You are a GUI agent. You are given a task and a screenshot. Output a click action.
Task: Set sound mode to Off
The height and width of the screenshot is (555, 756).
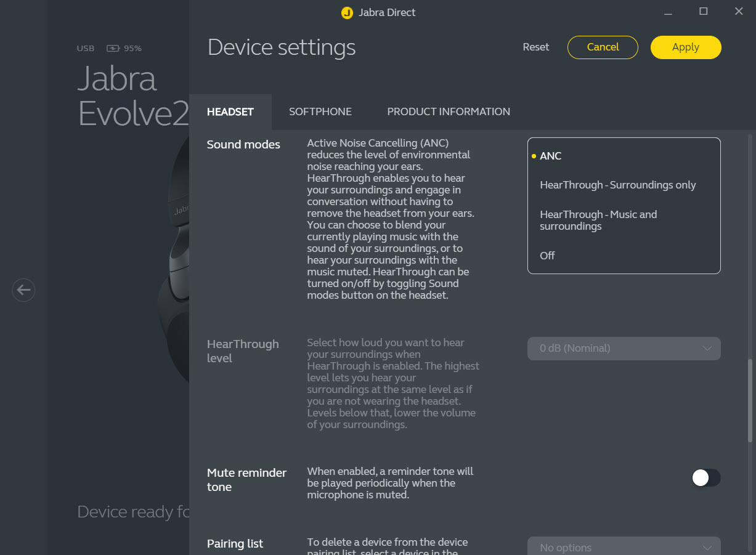[x=624, y=256]
